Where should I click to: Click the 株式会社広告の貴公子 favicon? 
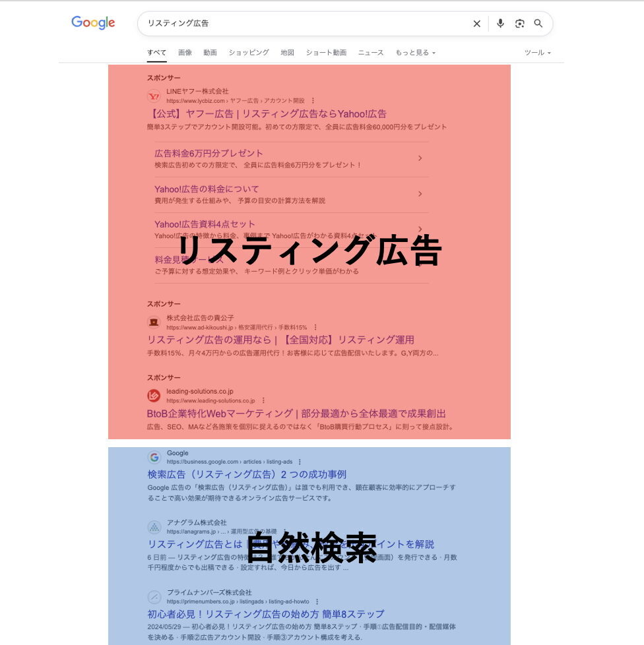[154, 322]
